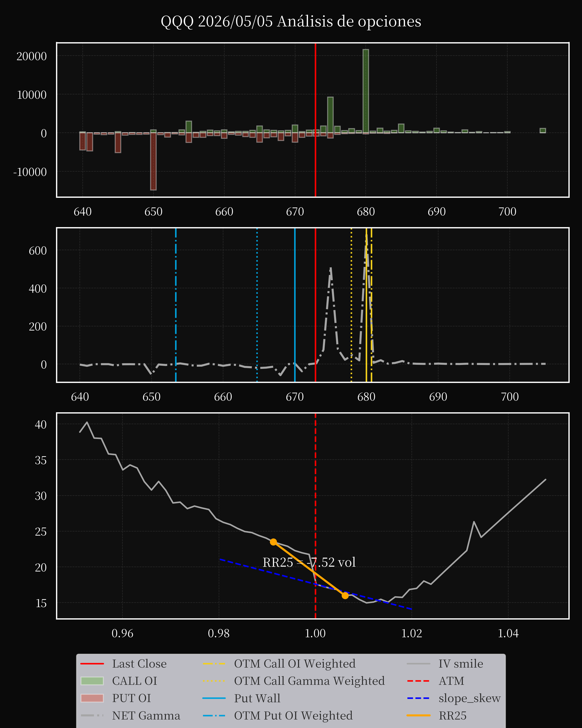Click the '680' x-axis label under the OI bar chart
Viewport: 582px width, 728px height.
(366, 212)
